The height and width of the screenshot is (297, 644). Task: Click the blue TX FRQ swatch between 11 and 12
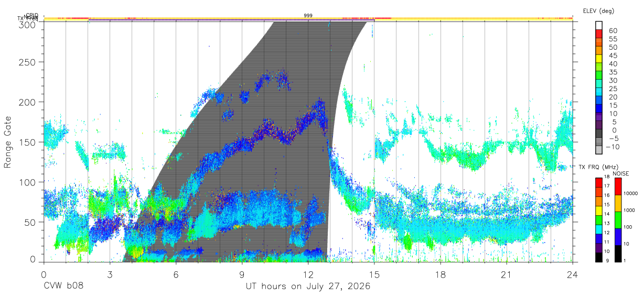[599, 239]
